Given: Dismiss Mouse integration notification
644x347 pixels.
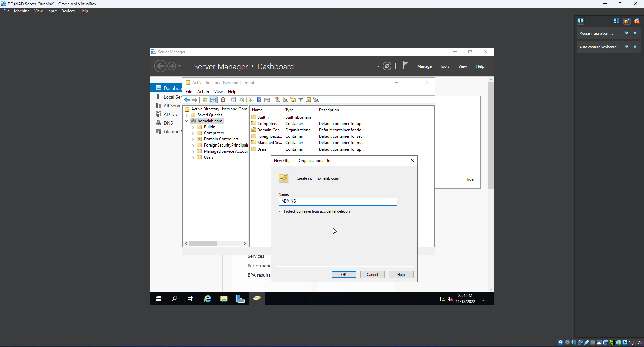Looking at the screenshot, I should click(x=635, y=33).
